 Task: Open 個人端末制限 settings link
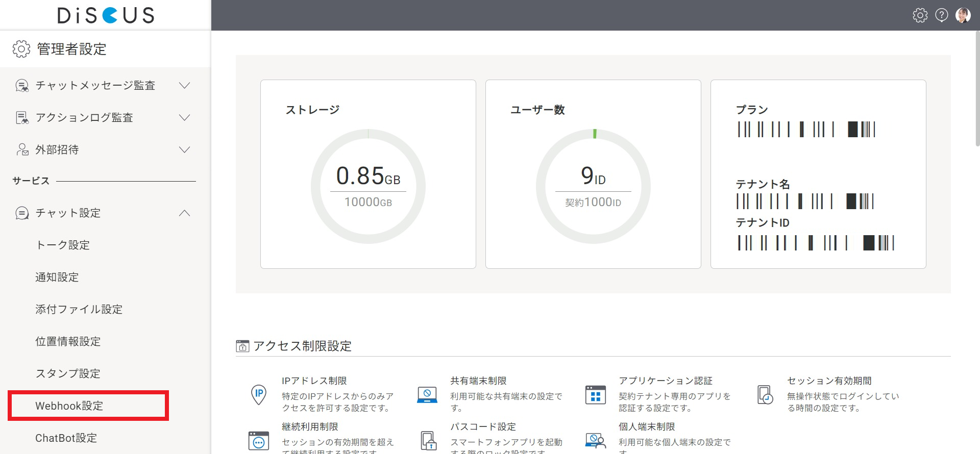tap(647, 427)
